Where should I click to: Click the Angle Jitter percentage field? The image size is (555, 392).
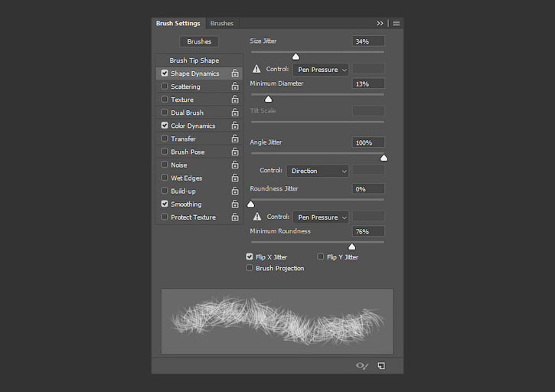pyautogui.click(x=368, y=142)
